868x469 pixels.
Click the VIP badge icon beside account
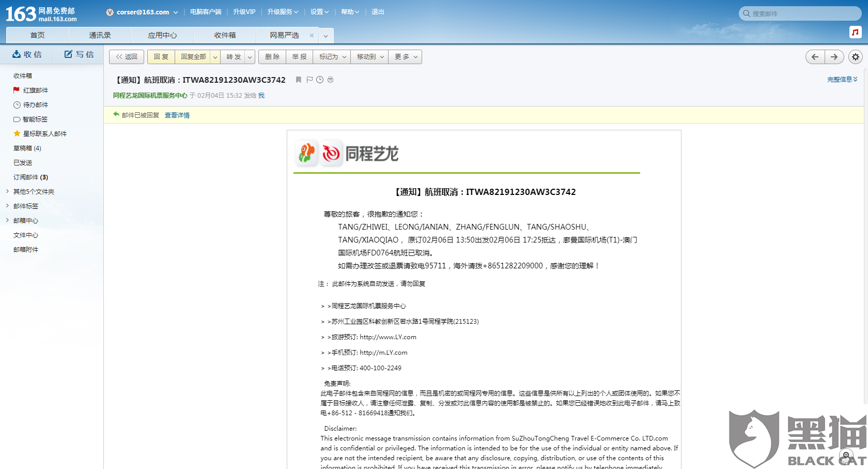tap(110, 12)
